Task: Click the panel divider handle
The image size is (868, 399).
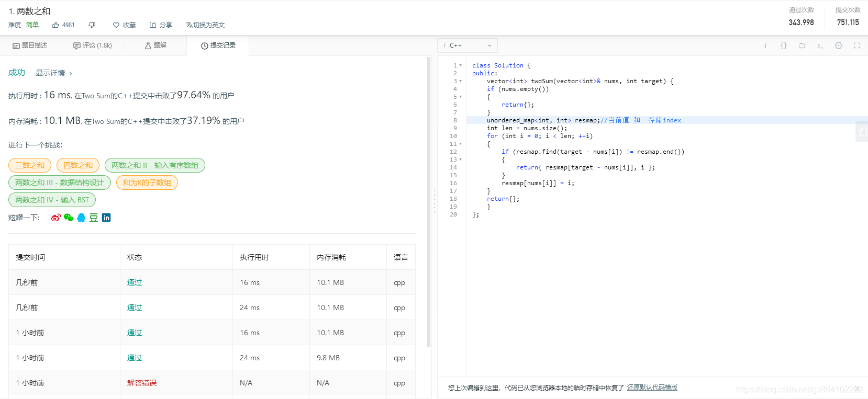Action: 434,201
